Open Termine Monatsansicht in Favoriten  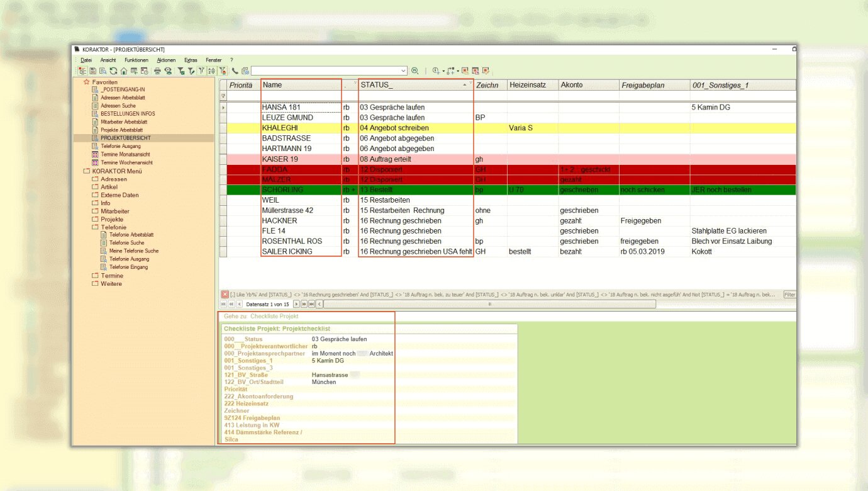coord(125,154)
